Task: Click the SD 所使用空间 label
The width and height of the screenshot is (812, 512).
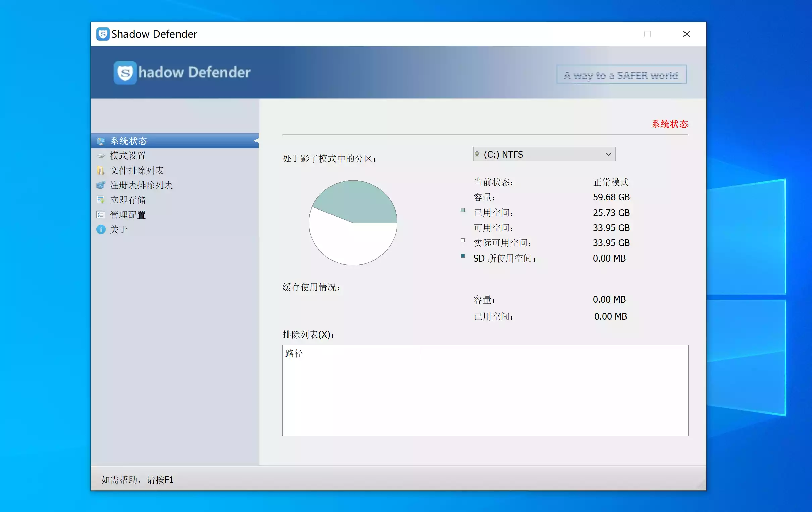Action: pos(504,258)
